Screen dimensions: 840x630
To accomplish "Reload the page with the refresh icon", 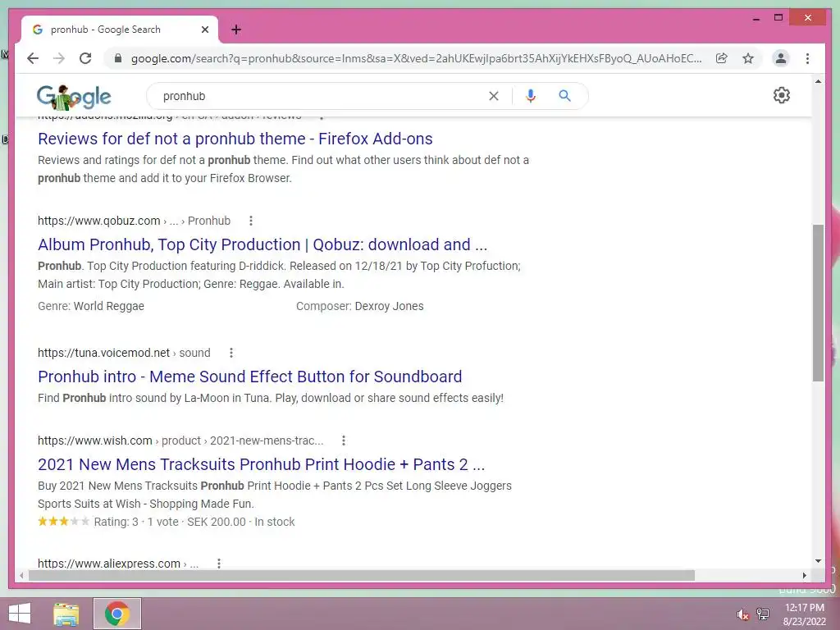I will point(85,58).
